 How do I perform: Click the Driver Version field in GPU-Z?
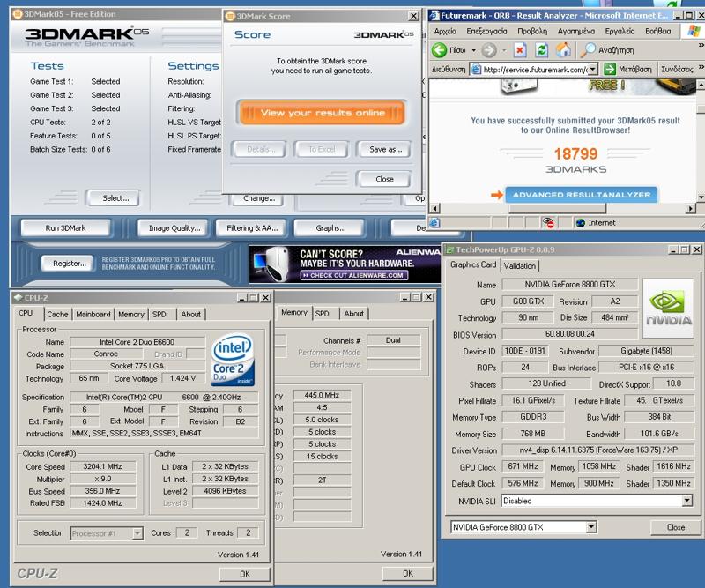pyautogui.click(x=598, y=450)
